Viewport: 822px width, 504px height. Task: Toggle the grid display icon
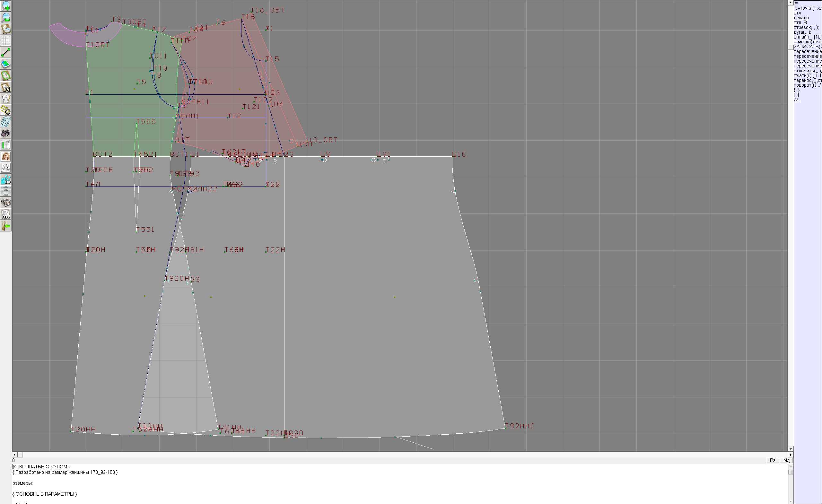tap(6, 41)
